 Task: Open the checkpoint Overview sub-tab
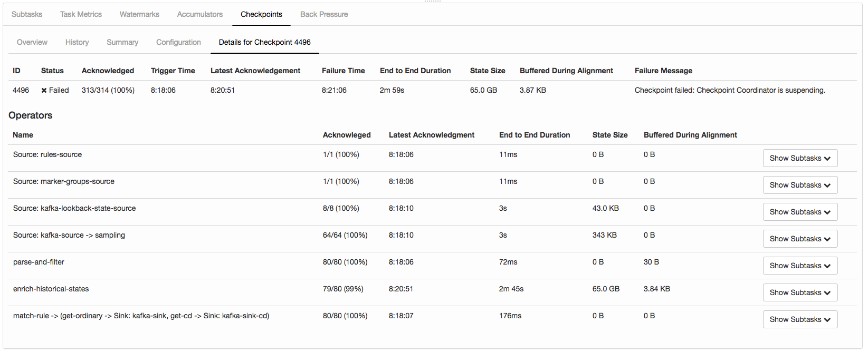click(x=32, y=42)
